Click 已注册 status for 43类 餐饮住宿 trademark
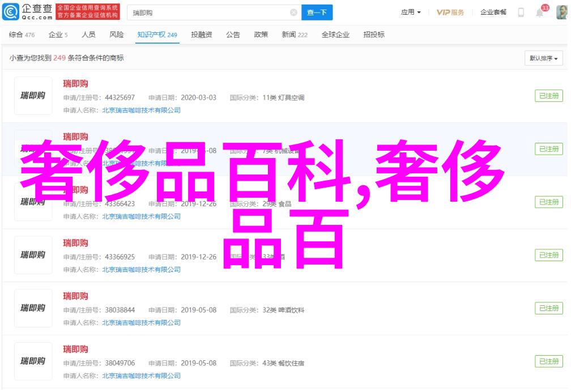 (x=549, y=361)
